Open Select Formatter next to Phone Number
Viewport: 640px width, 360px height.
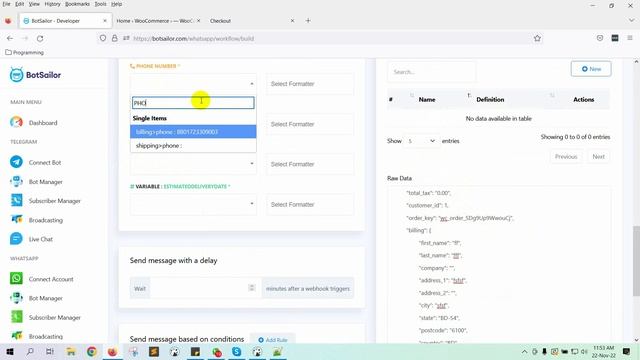310,84
